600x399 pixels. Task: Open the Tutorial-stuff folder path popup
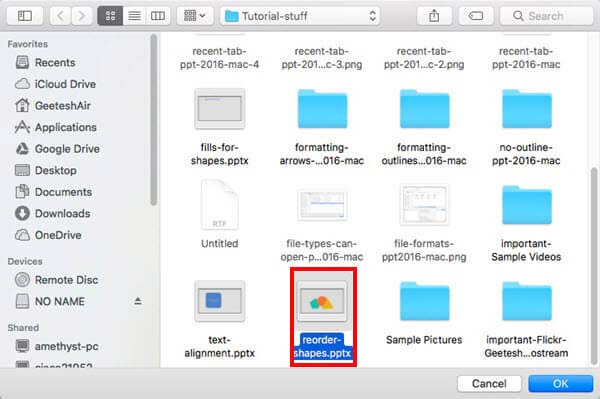[x=300, y=16]
